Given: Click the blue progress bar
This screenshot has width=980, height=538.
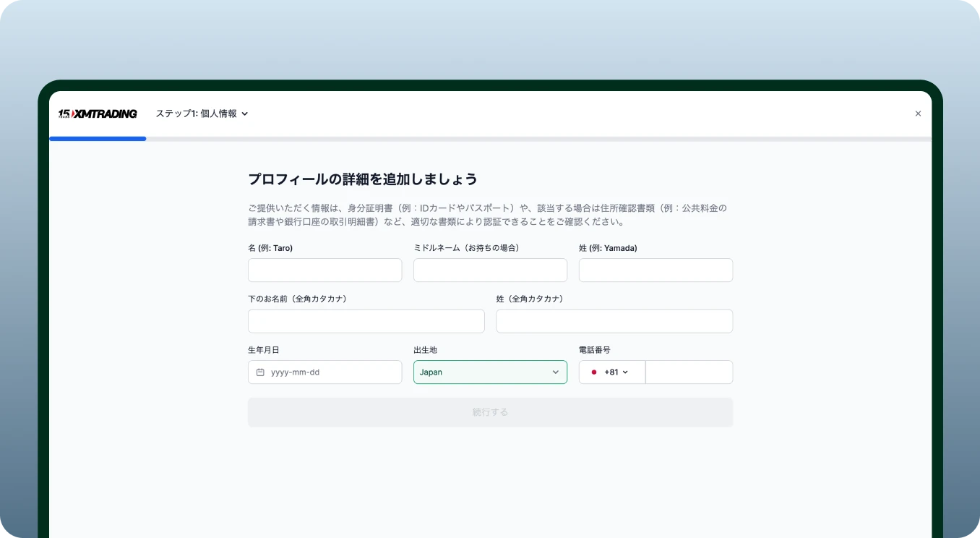Looking at the screenshot, I should click(98, 138).
